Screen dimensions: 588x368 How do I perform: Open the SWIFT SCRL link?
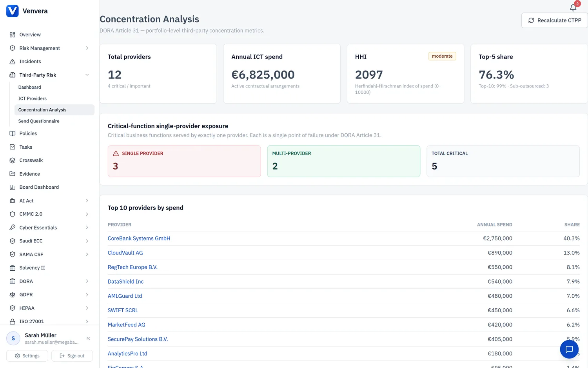tap(123, 310)
